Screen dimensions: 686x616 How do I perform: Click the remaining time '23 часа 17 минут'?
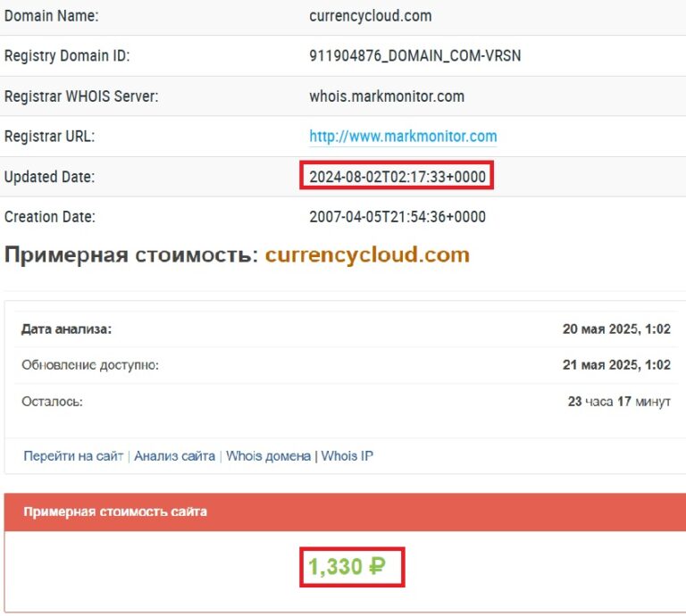pos(619,402)
